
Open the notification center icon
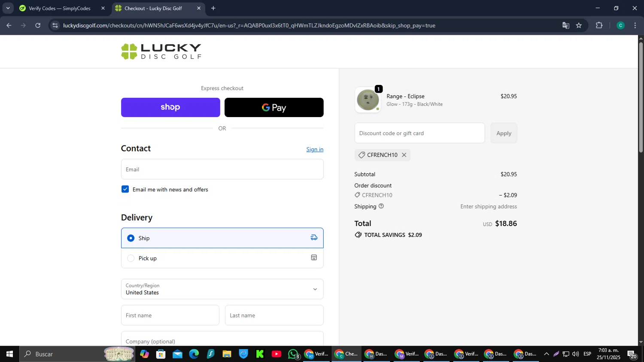click(632, 354)
